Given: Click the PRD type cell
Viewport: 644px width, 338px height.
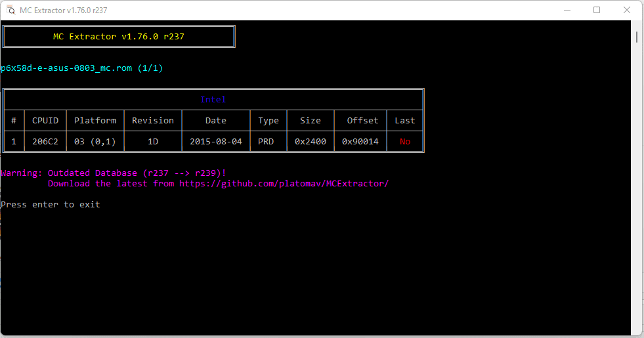Looking at the screenshot, I should click(266, 142).
